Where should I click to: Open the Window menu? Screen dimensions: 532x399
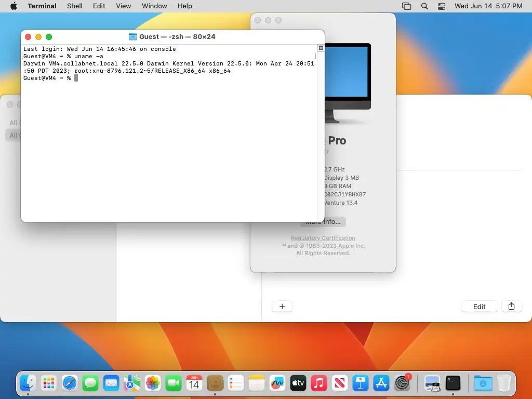pos(154,6)
